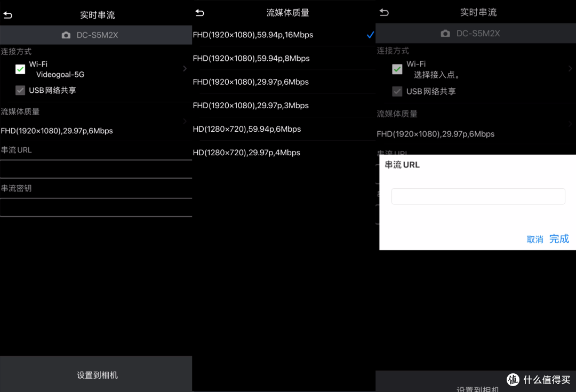Tap the camera icon on the right DC-S5M2X bar
The image size is (576, 392).
(445, 33)
